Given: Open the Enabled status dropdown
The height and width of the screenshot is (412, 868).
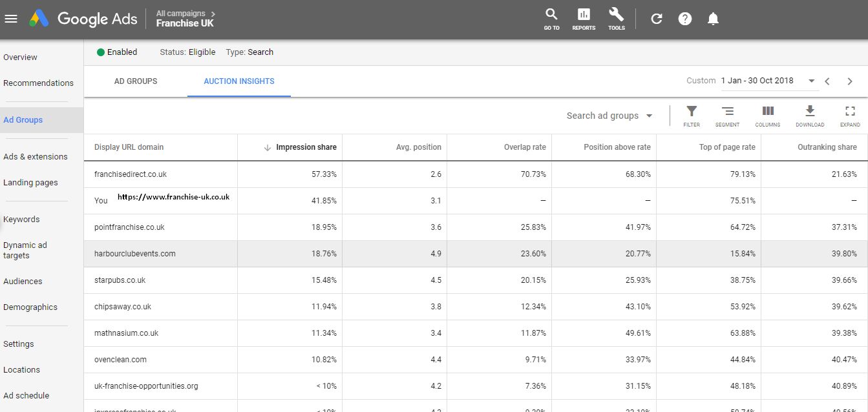Looking at the screenshot, I should 117,52.
